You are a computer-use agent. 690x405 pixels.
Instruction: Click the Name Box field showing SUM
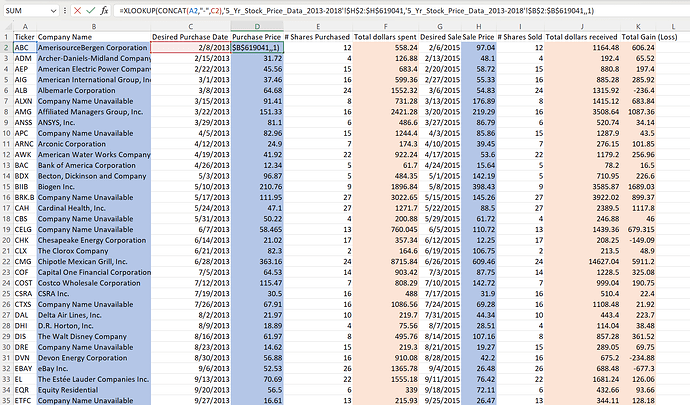coord(26,11)
